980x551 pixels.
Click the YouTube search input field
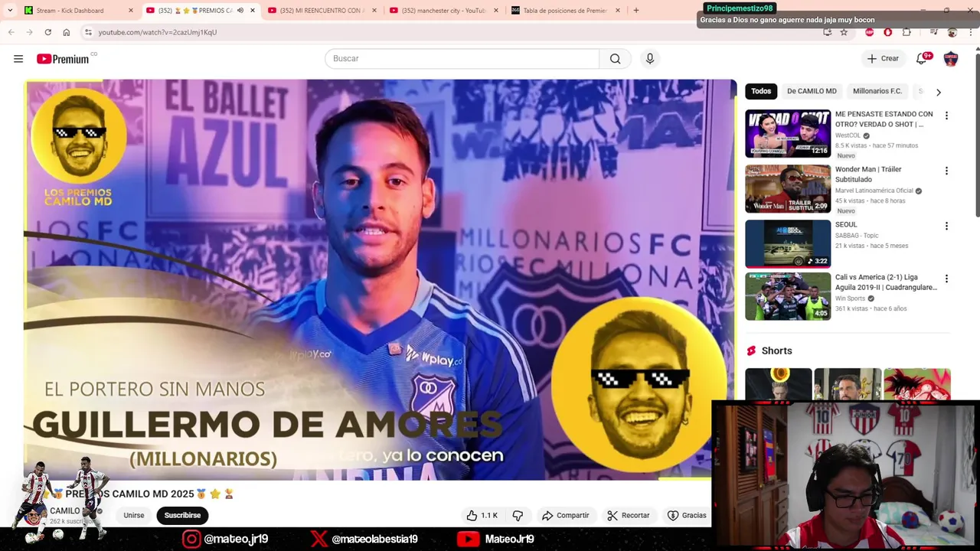[462, 59]
